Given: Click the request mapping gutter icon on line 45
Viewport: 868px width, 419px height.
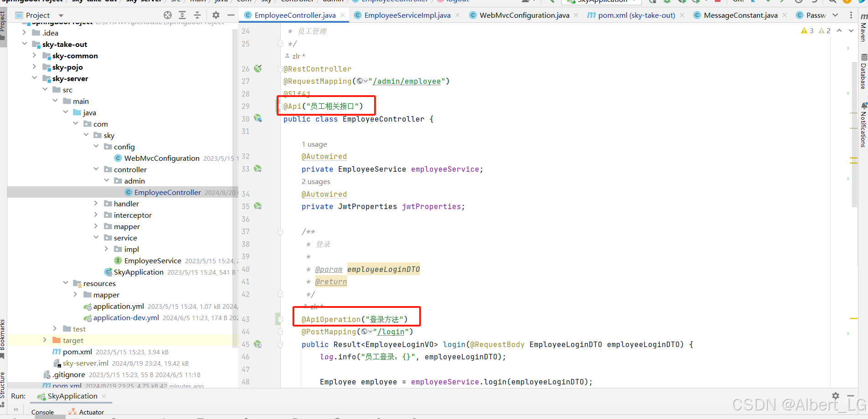Looking at the screenshot, I should (258, 344).
